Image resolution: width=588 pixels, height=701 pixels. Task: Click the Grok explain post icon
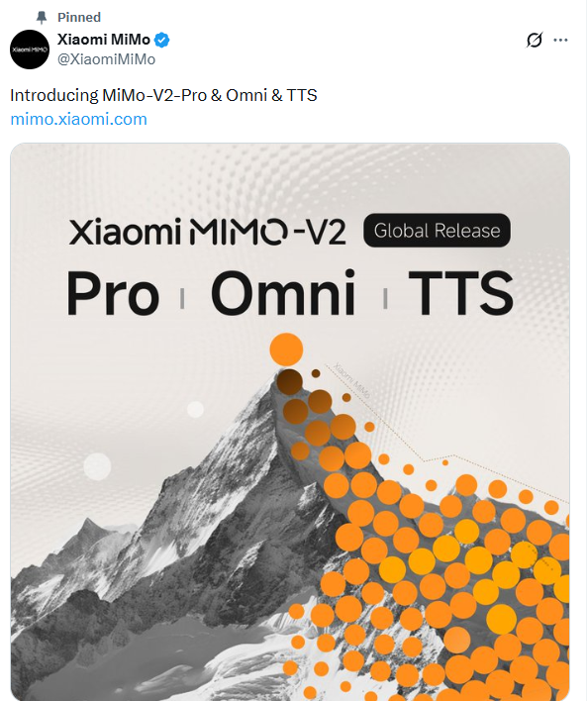point(534,40)
